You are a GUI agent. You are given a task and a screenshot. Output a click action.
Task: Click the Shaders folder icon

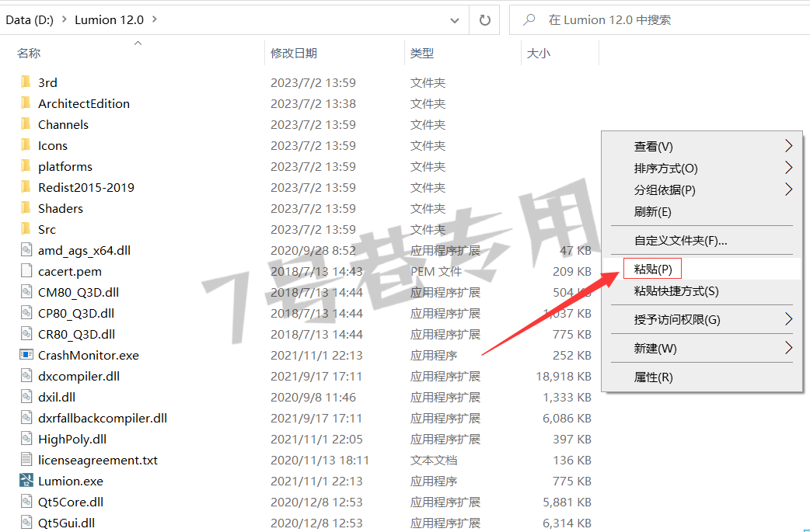26,208
